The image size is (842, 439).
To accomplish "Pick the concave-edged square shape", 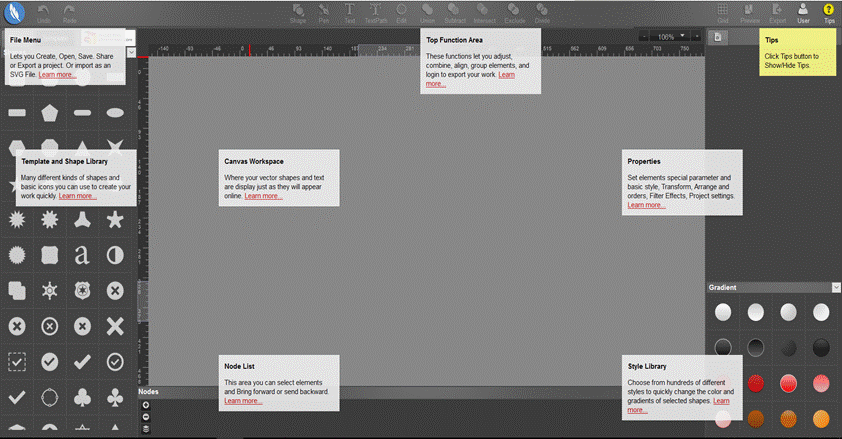I will [49, 255].
